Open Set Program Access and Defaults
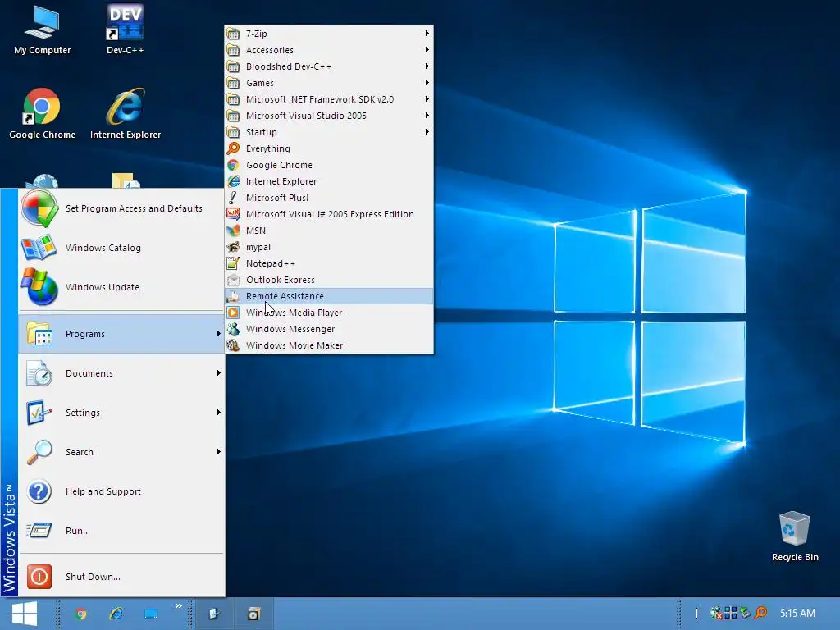Screen dimensions: 840x630 [121, 208]
